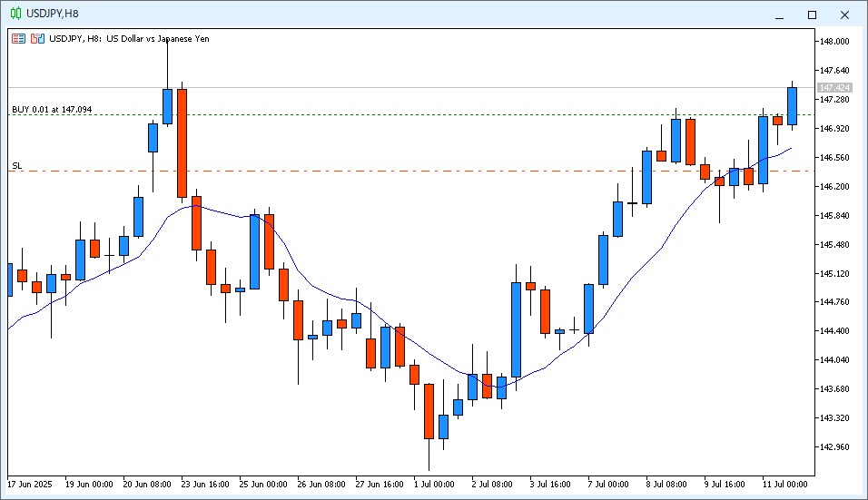Click the 144.760 price scale label

[834, 302]
